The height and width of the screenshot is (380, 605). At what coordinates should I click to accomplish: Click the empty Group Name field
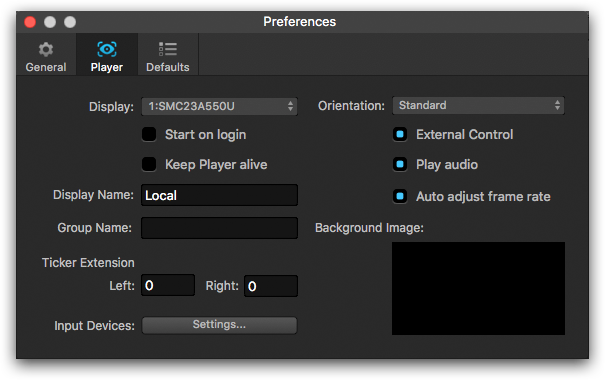tap(219, 228)
